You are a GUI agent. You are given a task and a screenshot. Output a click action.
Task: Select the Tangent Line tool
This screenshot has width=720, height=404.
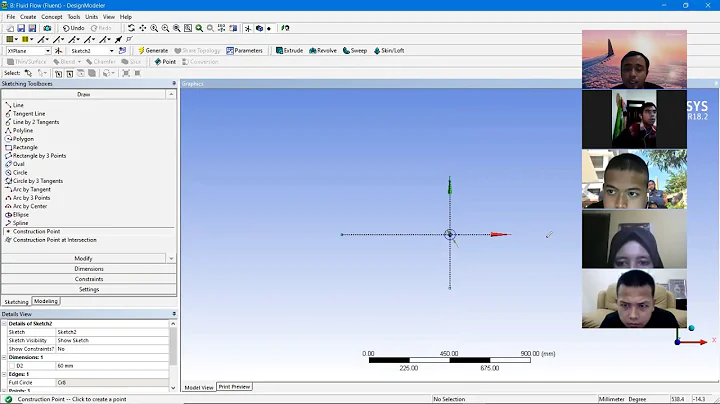(x=25, y=113)
